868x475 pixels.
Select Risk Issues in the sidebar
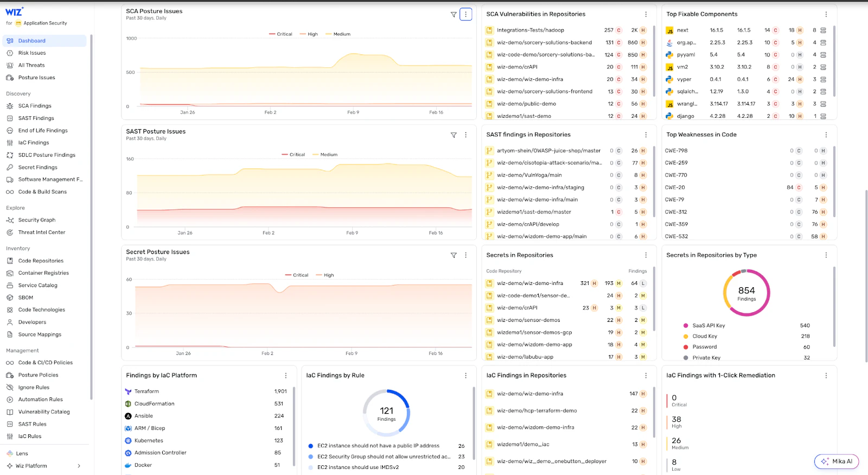pos(32,53)
